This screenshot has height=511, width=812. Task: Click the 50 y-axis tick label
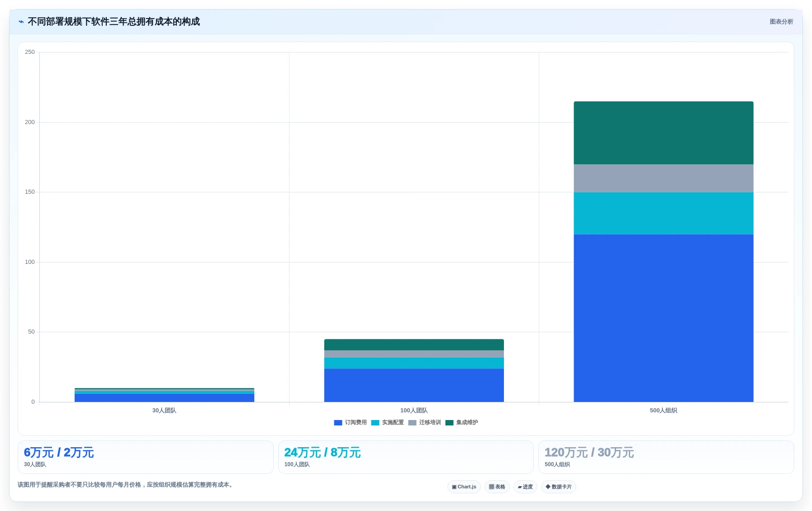click(x=31, y=332)
